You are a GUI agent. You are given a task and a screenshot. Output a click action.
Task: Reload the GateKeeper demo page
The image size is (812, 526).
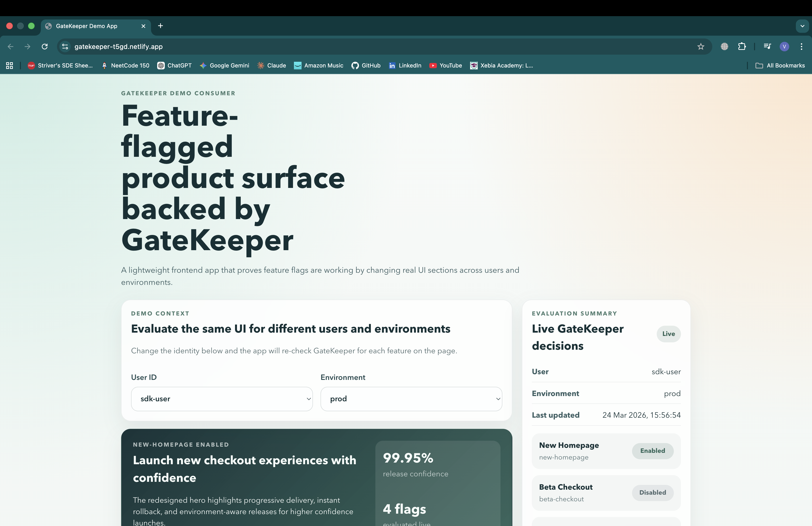pyautogui.click(x=44, y=46)
